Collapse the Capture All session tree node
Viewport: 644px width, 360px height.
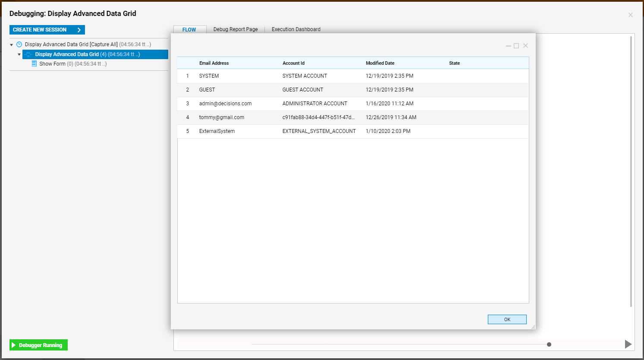tap(12, 45)
